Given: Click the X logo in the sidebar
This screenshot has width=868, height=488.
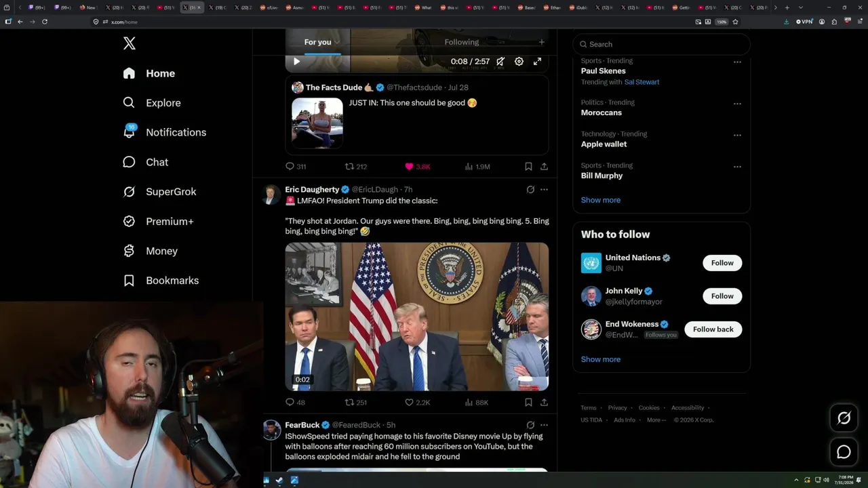Looking at the screenshot, I should 130,43.
